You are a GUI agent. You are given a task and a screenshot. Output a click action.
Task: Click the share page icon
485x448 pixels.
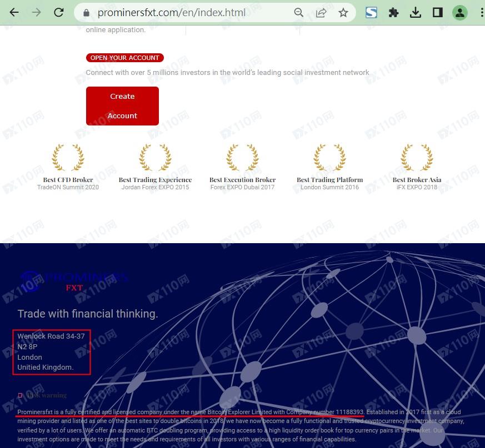coord(321,13)
